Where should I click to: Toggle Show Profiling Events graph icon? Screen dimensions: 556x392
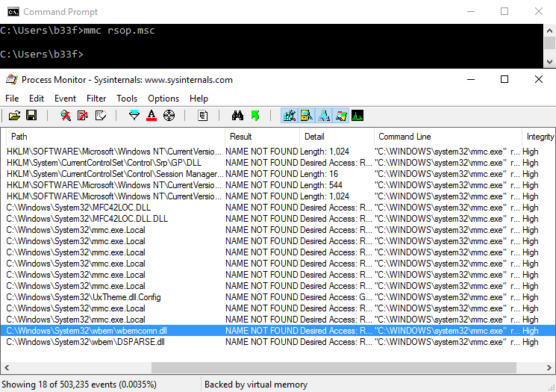click(x=357, y=116)
